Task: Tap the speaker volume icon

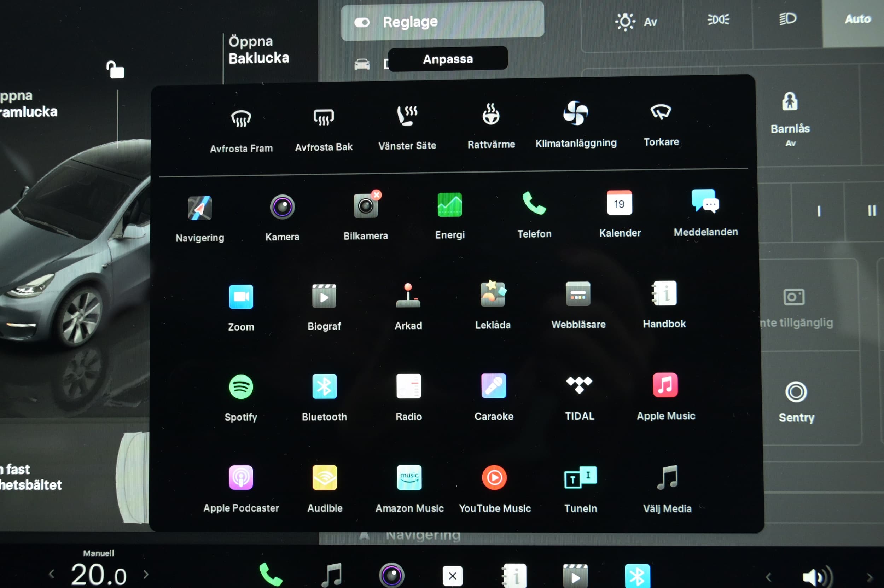Action: tap(818, 576)
